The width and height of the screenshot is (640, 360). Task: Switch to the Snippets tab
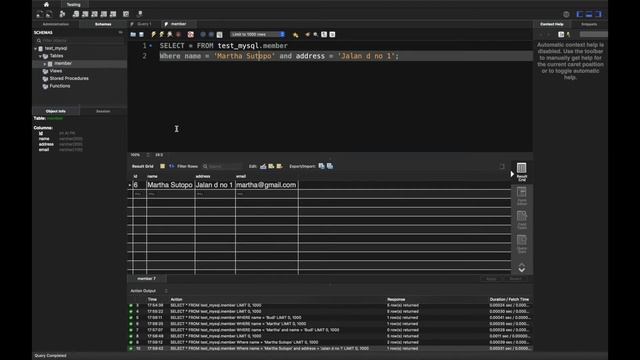[x=589, y=24]
